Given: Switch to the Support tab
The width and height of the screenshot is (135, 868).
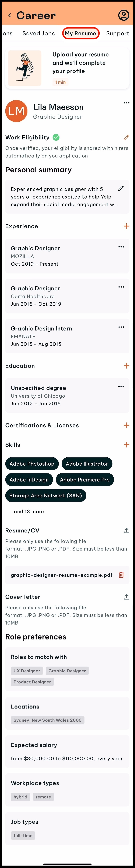Looking at the screenshot, I should pos(117,33).
